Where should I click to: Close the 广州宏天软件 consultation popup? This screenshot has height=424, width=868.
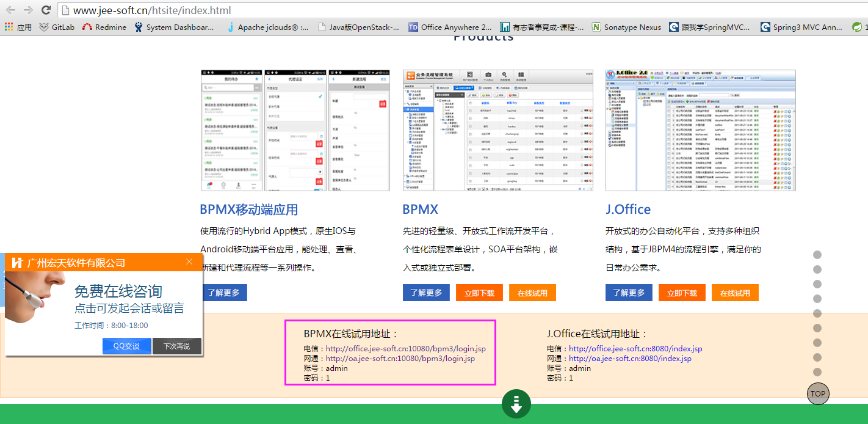pyautogui.click(x=189, y=262)
